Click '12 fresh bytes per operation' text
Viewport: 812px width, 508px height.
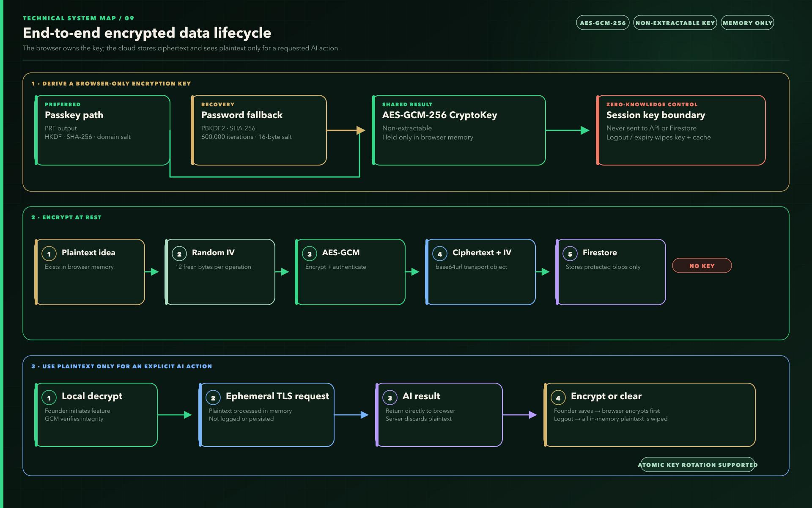click(x=213, y=267)
